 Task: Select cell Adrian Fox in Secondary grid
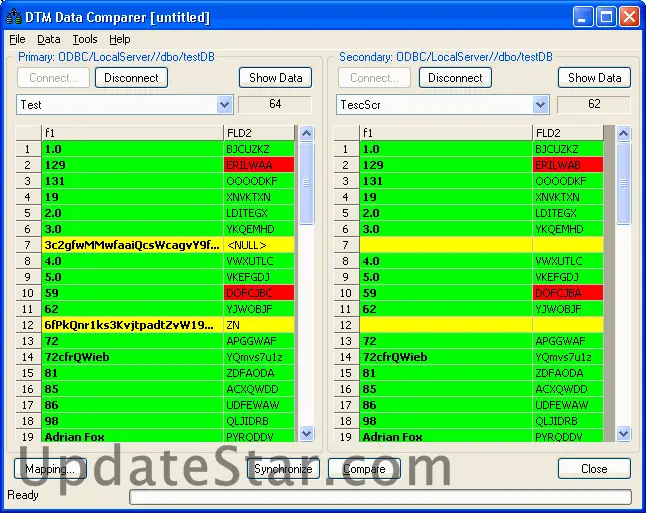point(446,436)
